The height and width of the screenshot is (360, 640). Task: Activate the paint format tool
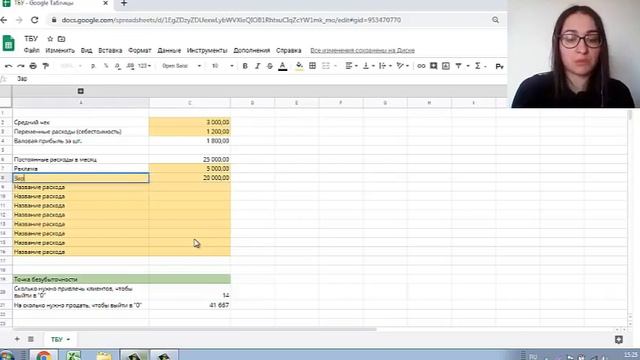(x=46, y=66)
